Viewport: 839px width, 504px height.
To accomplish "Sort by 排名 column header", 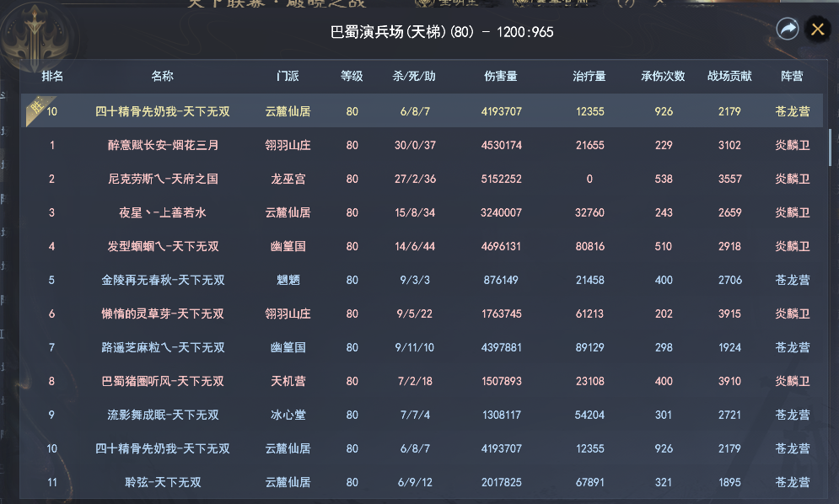I will coord(52,76).
